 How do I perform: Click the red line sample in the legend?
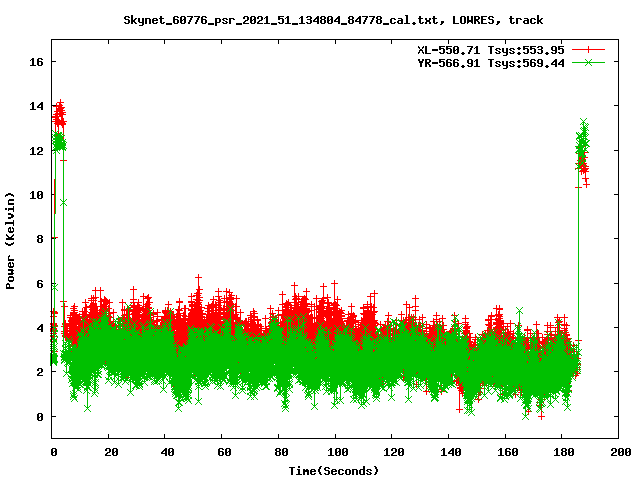pos(588,50)
